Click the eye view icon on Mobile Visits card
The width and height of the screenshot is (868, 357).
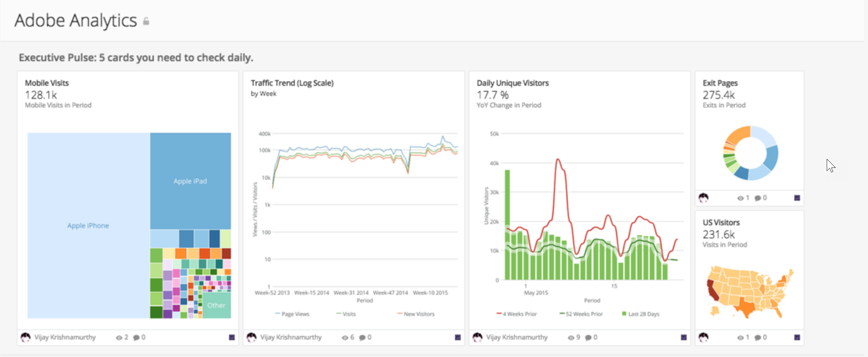119,337
